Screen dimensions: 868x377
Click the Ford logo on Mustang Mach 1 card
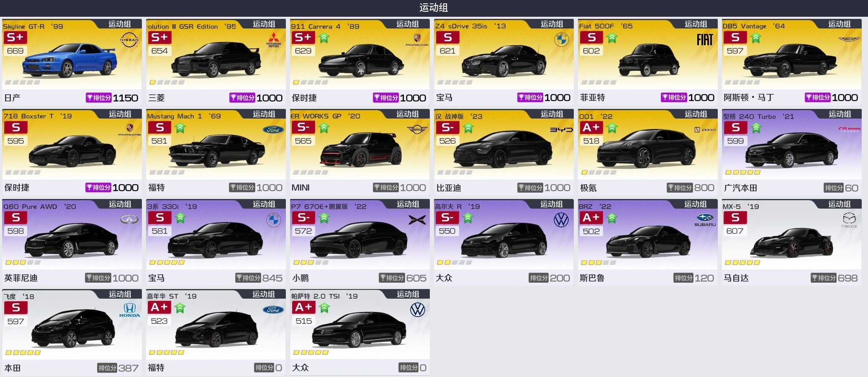click(x=273, y=130)
